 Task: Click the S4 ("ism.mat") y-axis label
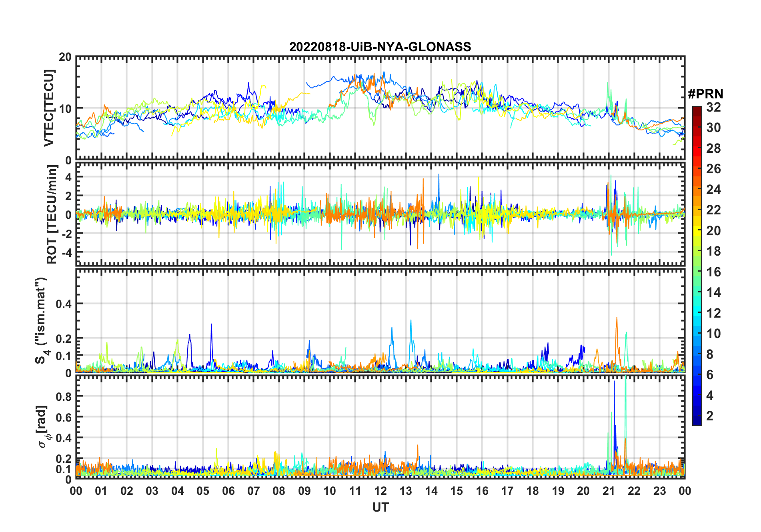[x=41, y=320]
